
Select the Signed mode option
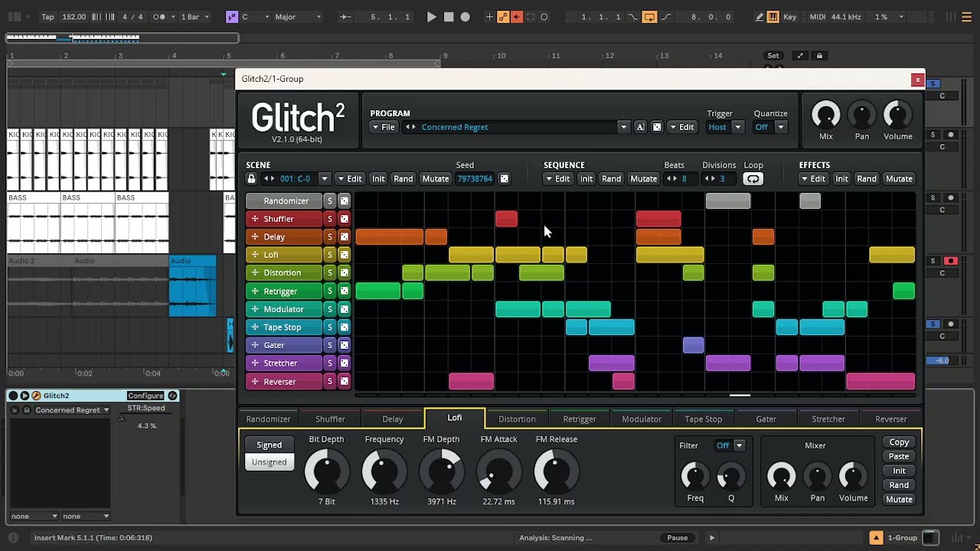coord(269,445)
